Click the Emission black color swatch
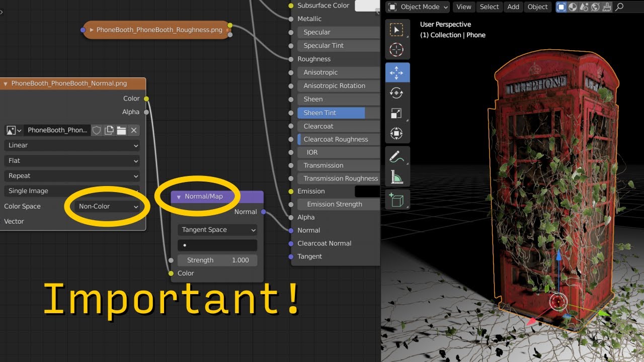 click(x=367, y=191)
